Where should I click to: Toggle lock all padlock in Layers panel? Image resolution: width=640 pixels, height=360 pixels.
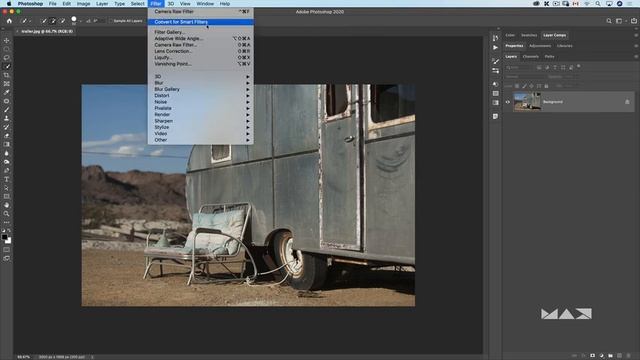546,86
